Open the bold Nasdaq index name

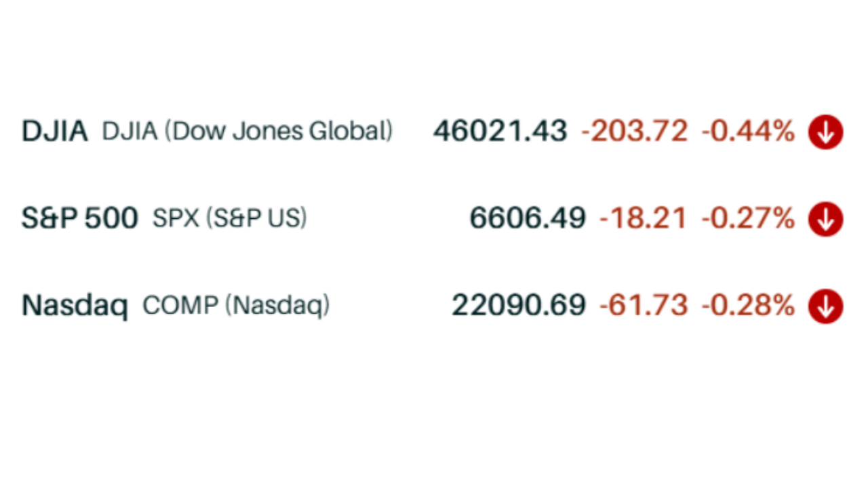pyautogui.click(x=75, y=306)
